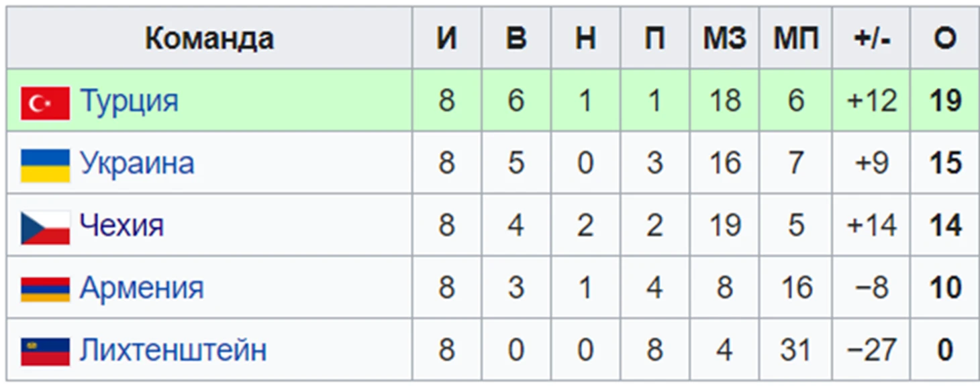The height and width of the screenshot is (386, 980).
Task: Open the Турция team link
Action: pos(129,101)
